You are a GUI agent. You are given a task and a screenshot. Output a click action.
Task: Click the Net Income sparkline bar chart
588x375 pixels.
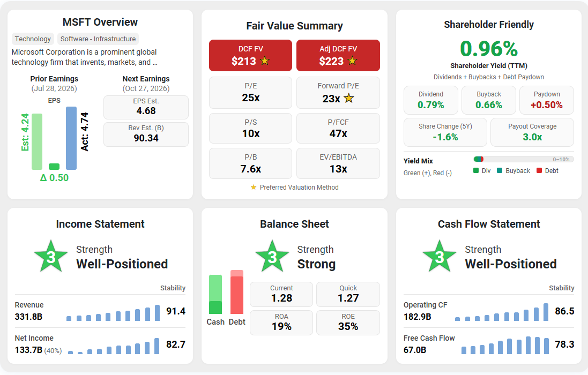pos(113,346)
